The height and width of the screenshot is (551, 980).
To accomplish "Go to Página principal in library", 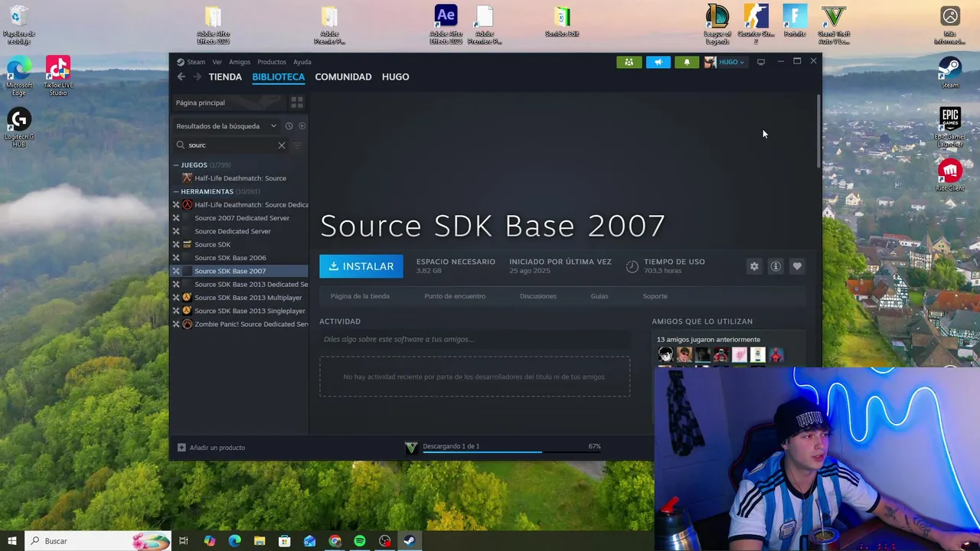I will pos(228,103).
